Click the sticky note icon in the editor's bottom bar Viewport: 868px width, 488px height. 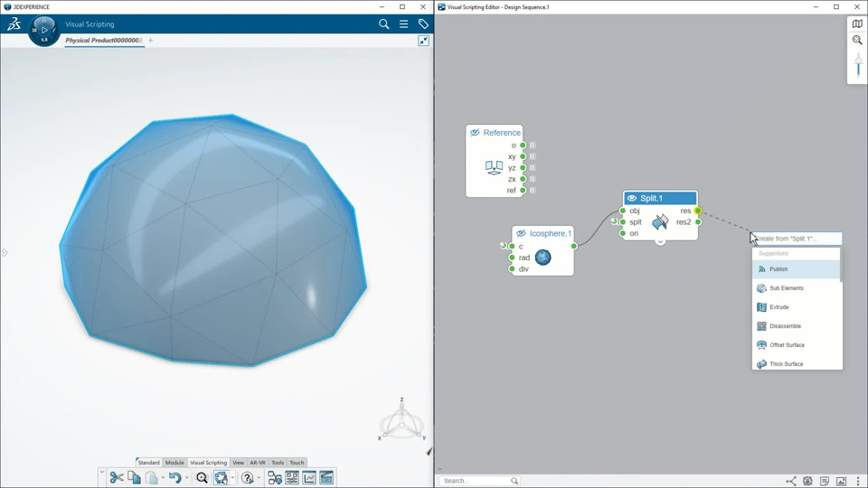(x=825, y=481)
